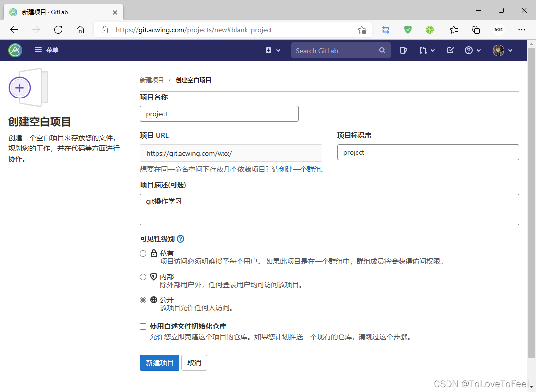Select the 私有 visibility radio button

point(143,253)
